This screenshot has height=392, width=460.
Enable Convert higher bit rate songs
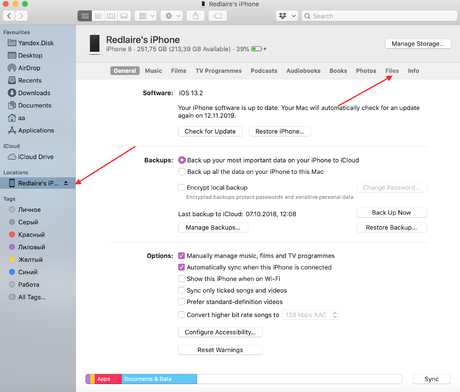181,315
